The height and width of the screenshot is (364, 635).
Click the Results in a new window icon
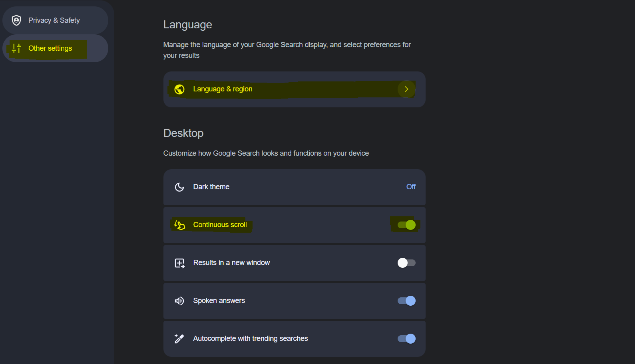coord(179,263)
